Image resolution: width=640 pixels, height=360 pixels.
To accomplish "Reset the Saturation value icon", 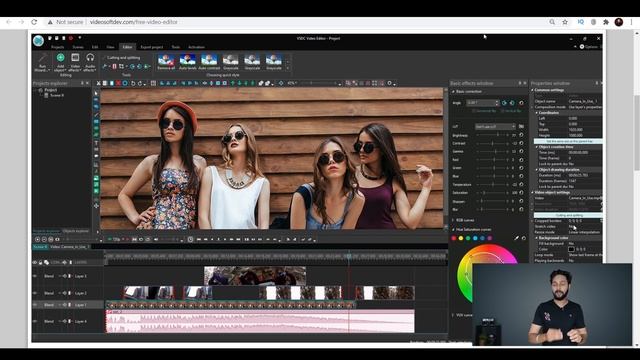I will [521, 192].
